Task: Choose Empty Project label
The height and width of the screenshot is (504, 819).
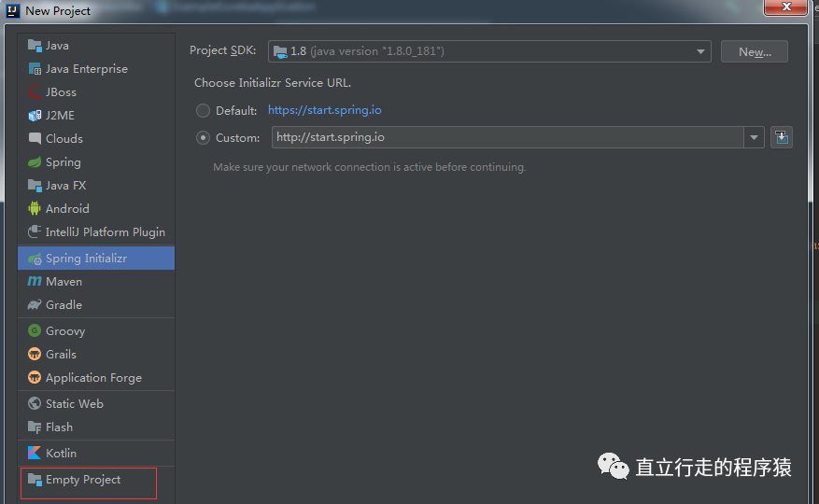Action: [83, 480]
